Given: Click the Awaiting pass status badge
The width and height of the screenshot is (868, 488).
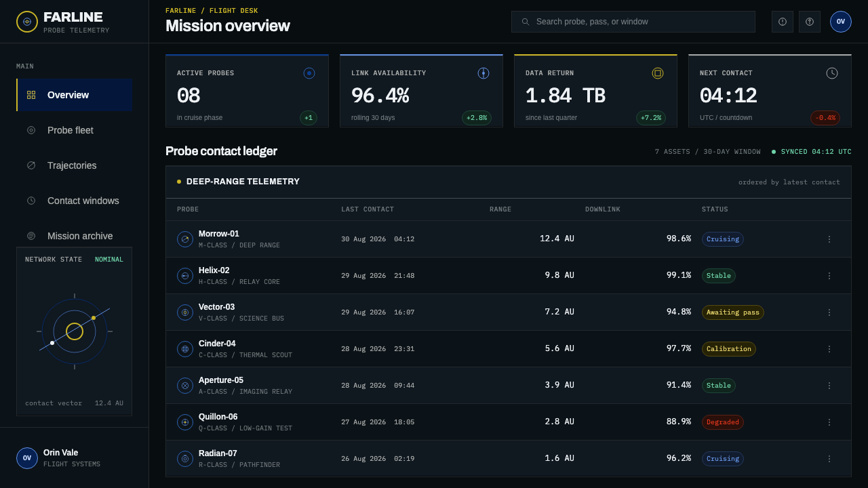Looking at the screenshot, I should coord(733,312).
